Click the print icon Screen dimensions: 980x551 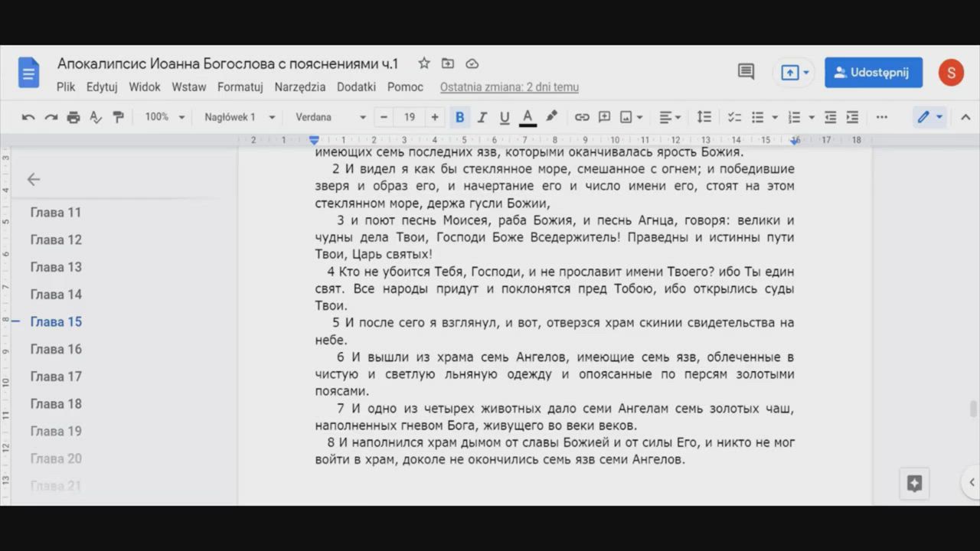(73, 117)
